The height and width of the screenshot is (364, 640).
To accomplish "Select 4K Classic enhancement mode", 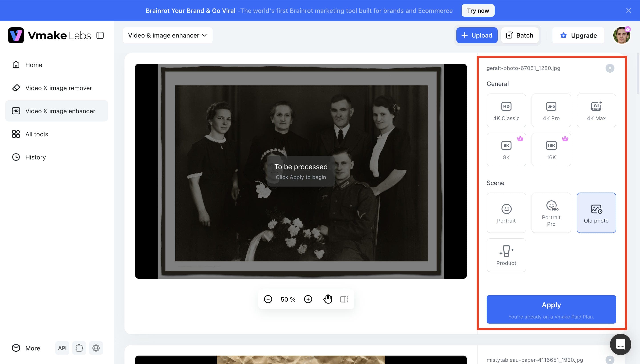I will tap(506, 110).
